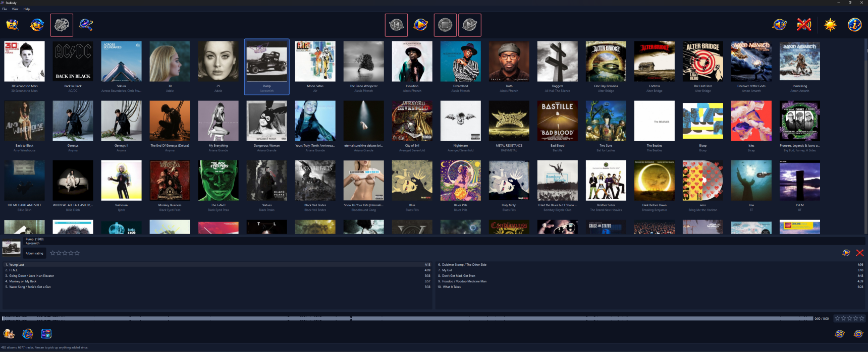The height and width of the screenshot is (352, 868).
Task: Open the music folder icon in toolbar
Action: (x=12, y=25)
